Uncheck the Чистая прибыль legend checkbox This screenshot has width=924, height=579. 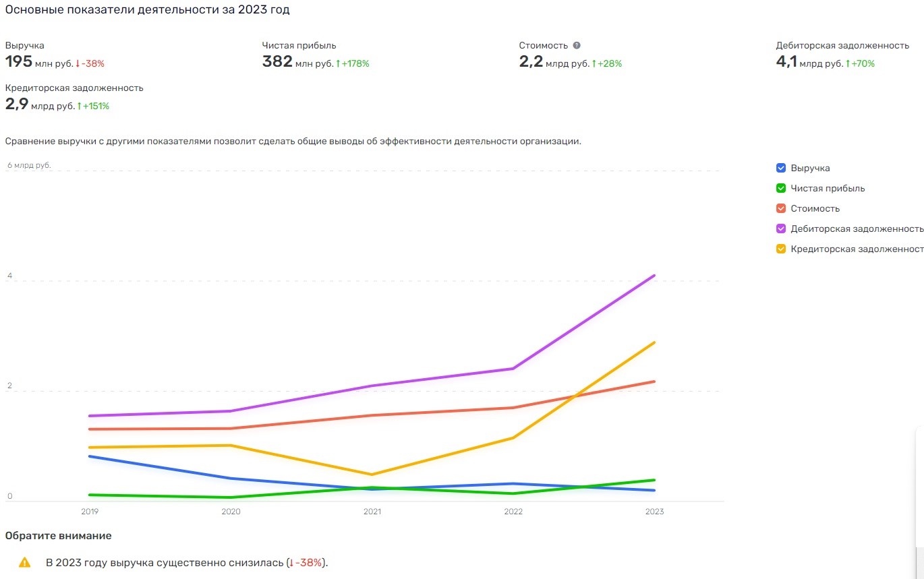pyautogui.click(x=781, y=189)
